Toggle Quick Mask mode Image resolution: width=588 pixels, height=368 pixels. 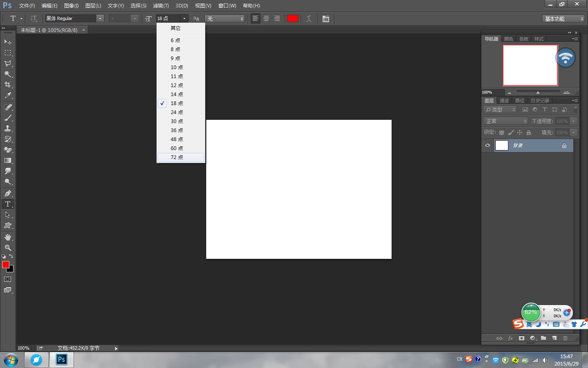pos(8,279)
